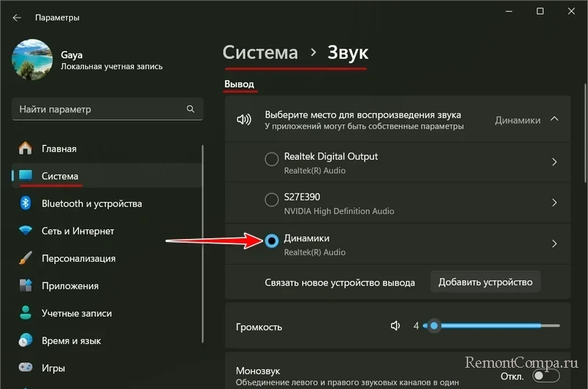
Task: Open the Главная (Home) sidebar item
Action: click(x=59, y=149)
